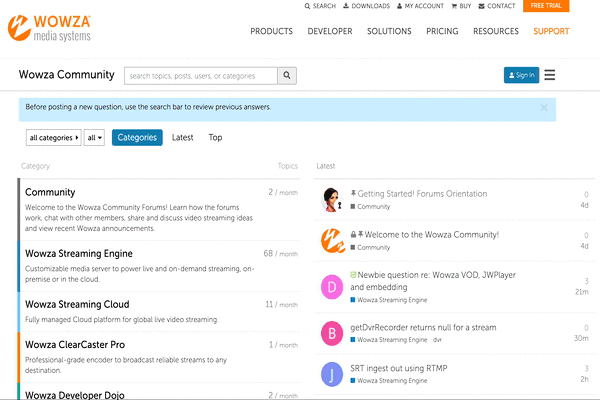Focus the community search input field
Image resolution: width=600 pixels, height=400 pixels.
pyautogui.click(x=200, y=75)
